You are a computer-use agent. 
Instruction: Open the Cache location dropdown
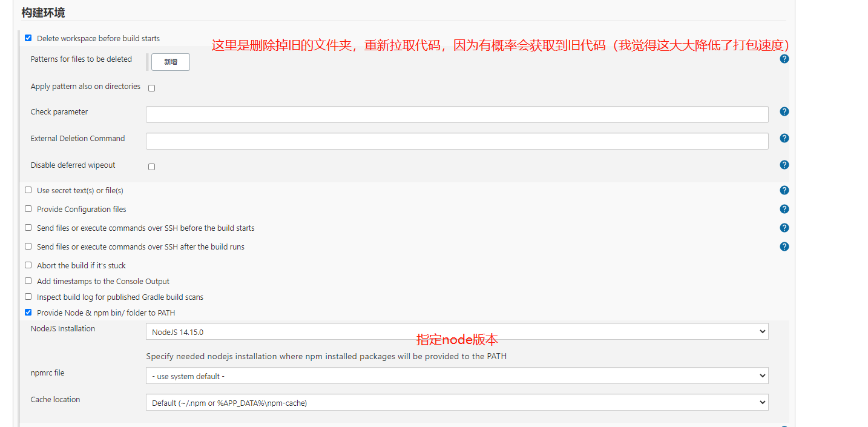457,402
